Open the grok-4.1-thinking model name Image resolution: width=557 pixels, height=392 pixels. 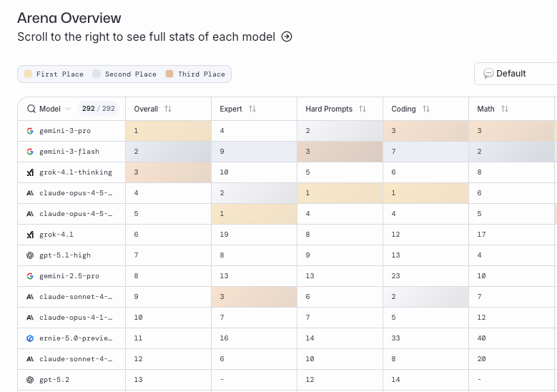tap(76, 172)
